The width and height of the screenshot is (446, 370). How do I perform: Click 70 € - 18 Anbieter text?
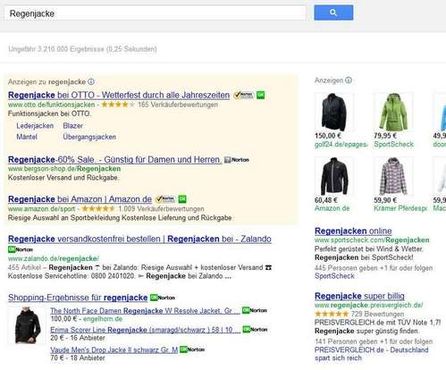click(x=78, y=358)
